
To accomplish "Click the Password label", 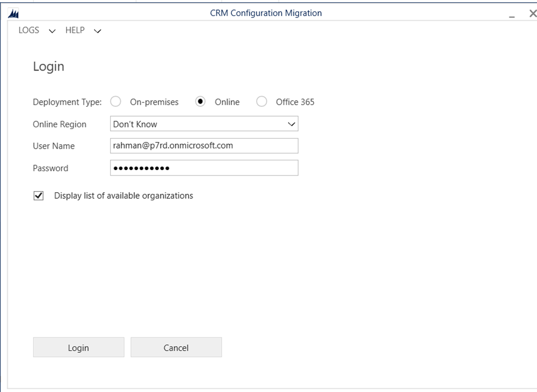I will click(x=50, y=168).
